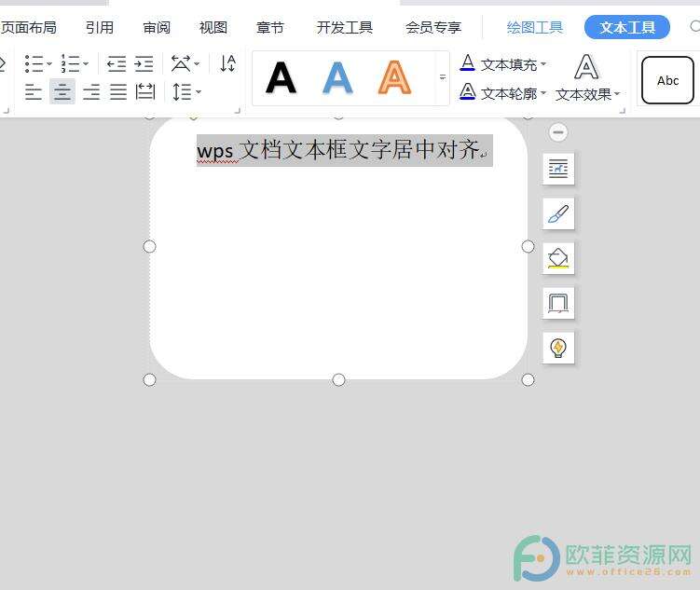Expand the numbered list style dropdown
Viewport: 700px width, 590px height.
pyautogui.click(x=86, y=63)
